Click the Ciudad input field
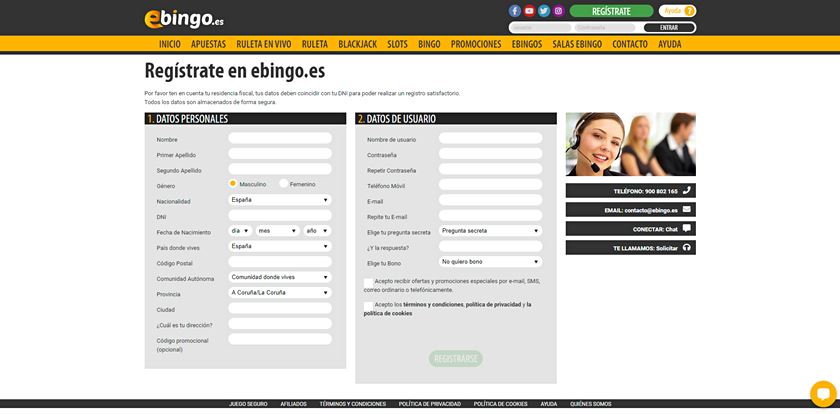 (280, 308)
